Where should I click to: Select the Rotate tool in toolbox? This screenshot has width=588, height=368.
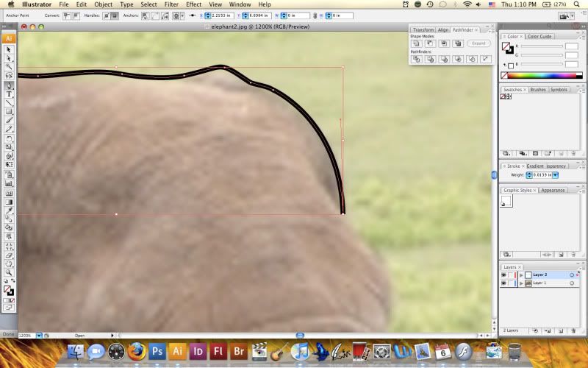coord(9,138)
